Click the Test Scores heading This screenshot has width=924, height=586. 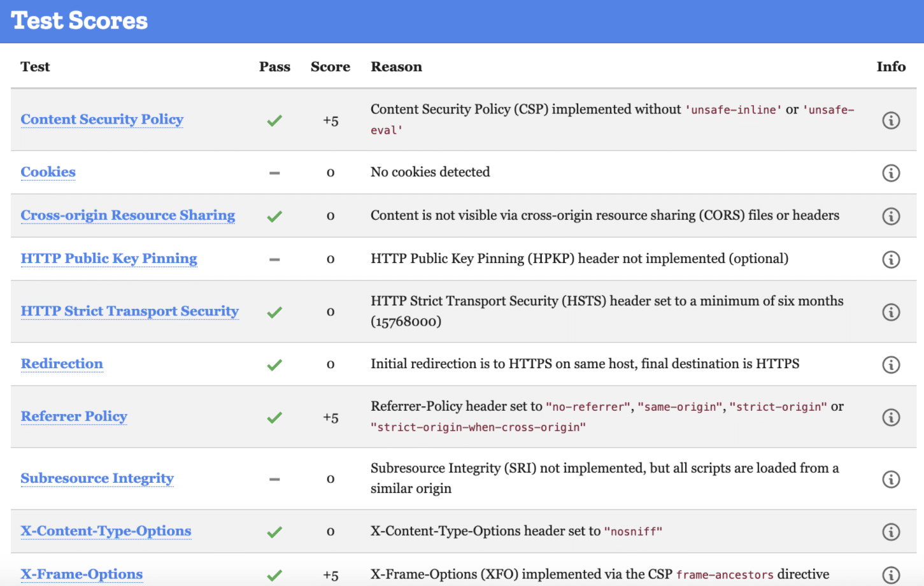pos(80,21)
